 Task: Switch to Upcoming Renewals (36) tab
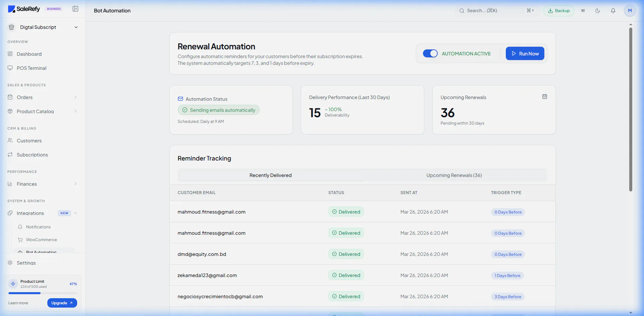tap(454, 175)
